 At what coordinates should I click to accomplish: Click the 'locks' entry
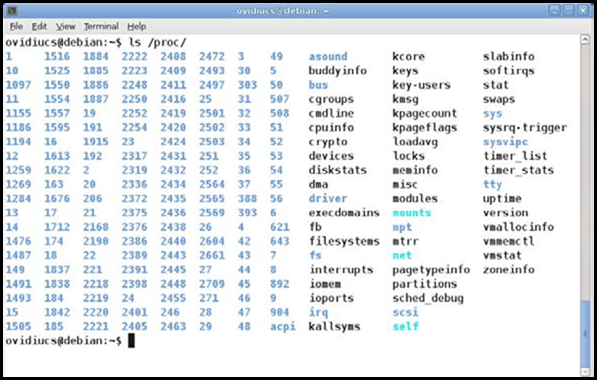click(x=408, y=156)
